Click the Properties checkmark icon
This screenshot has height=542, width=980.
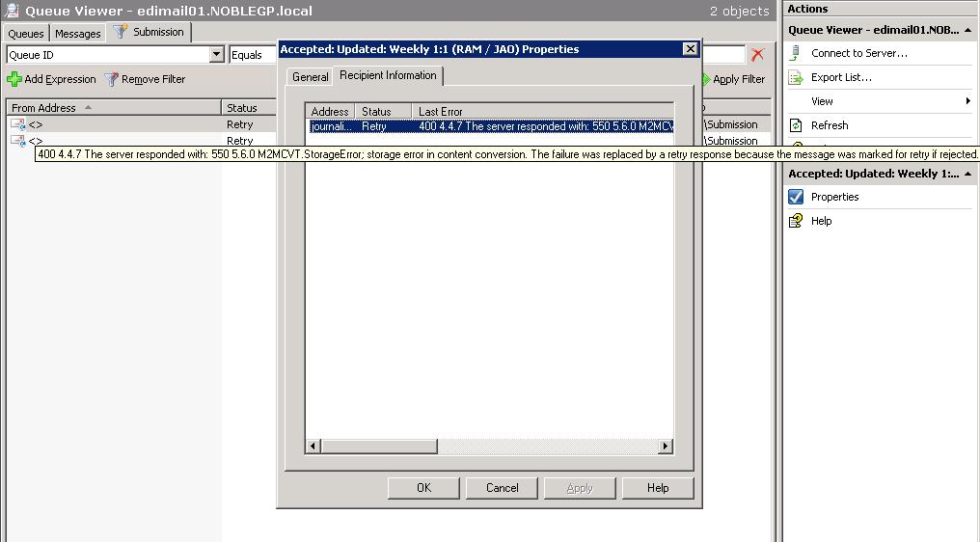coord(796,197)
